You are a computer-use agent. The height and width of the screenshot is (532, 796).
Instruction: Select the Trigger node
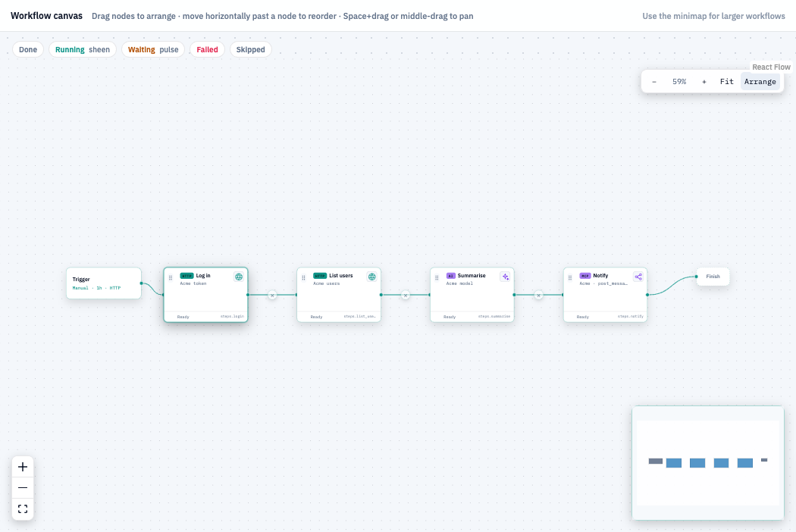tap(104, 283)
